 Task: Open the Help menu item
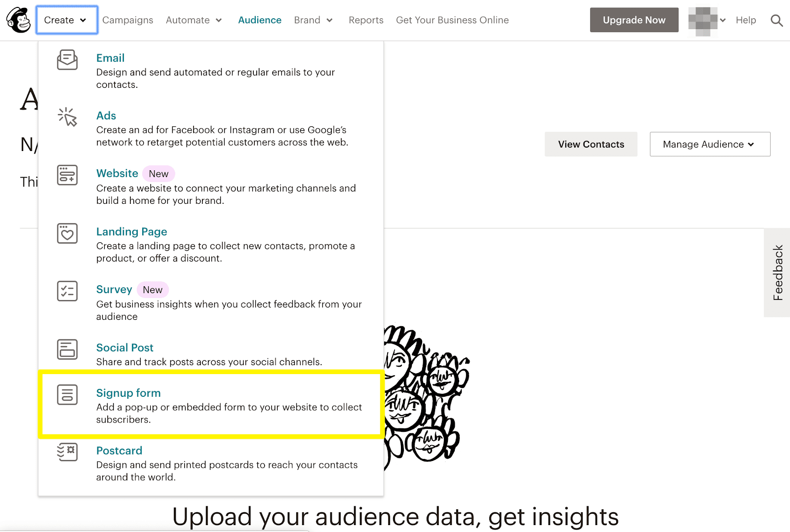coord(746,20)
